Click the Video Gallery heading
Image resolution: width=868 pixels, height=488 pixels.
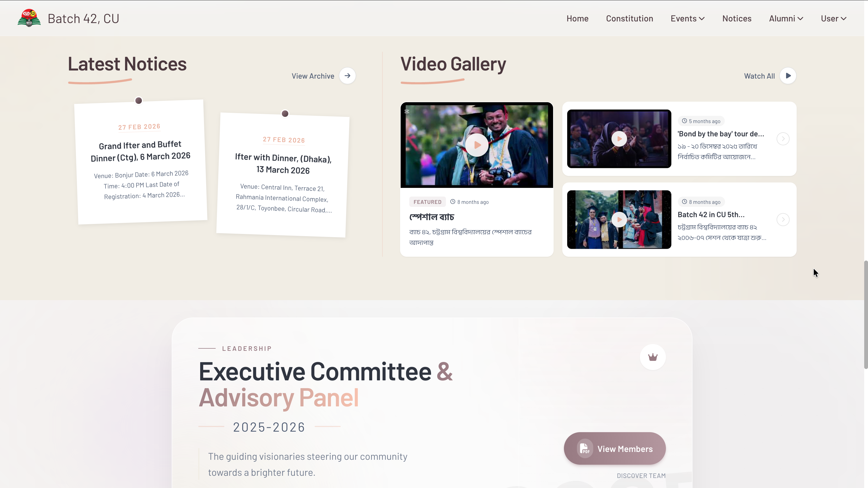453,64
